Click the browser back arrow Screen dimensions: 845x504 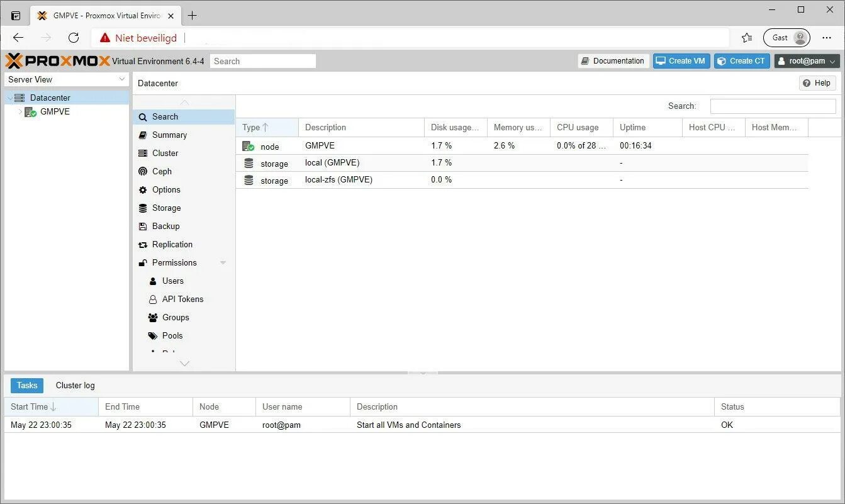pyautogui.click(x=18, y=38)
